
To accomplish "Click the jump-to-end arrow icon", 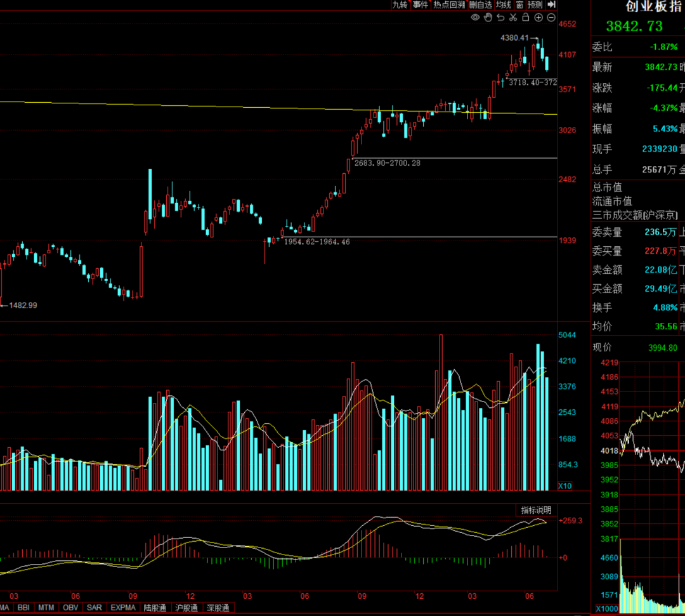I will pyautogui.click(x=552, y=4).
